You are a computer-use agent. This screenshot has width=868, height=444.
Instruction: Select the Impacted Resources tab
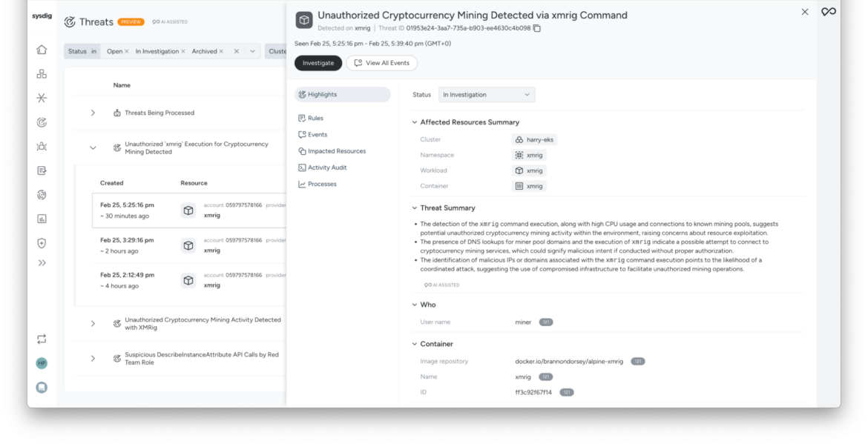tap(332, 151)
